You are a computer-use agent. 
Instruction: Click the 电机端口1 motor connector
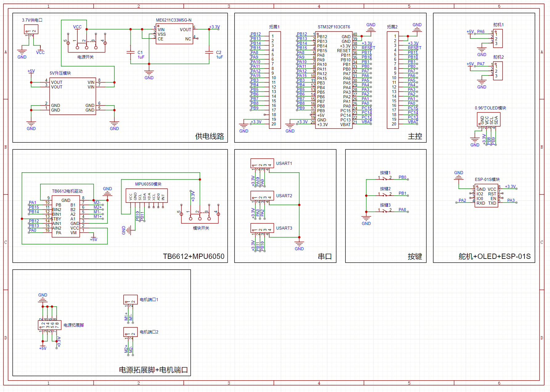point(130,300)
